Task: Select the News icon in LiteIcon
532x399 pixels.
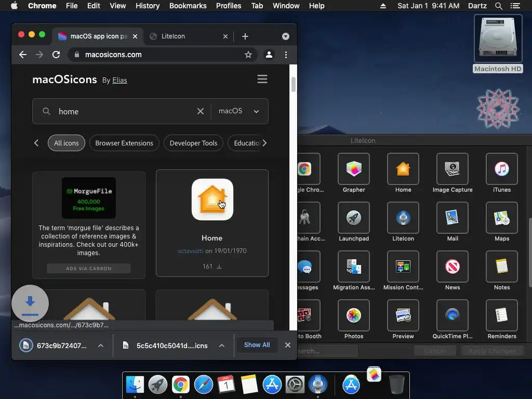Action: [x=453, y=267]
